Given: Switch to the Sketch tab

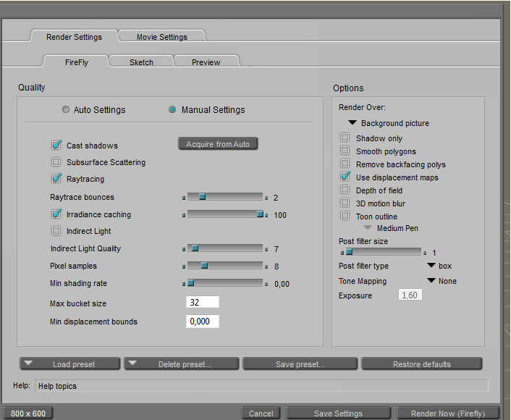Looking at the screenshot, I should click(x=141, y=62).
